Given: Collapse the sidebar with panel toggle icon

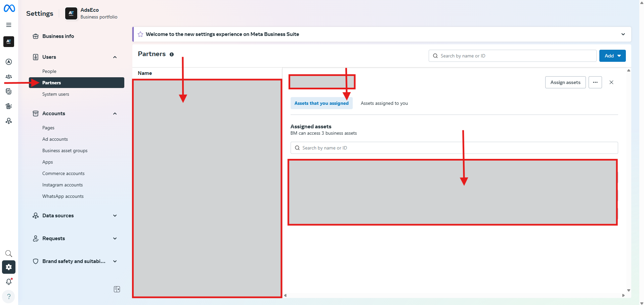Looking at the screenshot, I should click(x=117, y=289).
